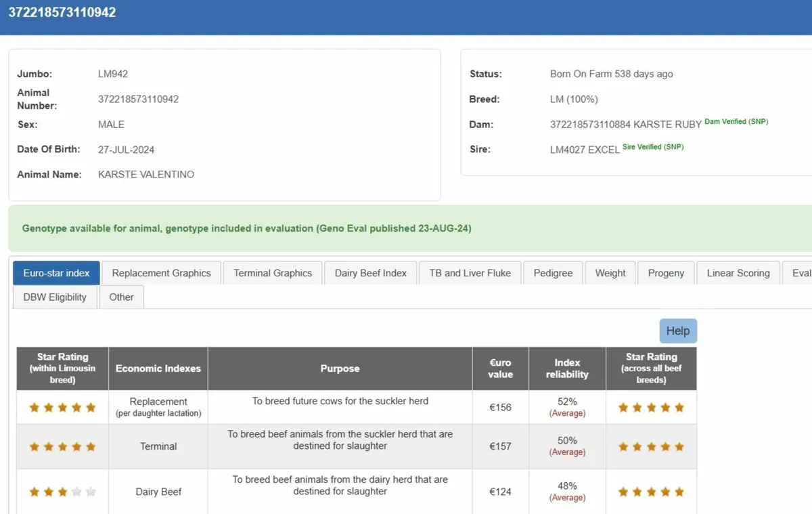This screenshot has height=514, width=812.
Task: Click Replacement within-breed star rating
Action: pos(62,408)
